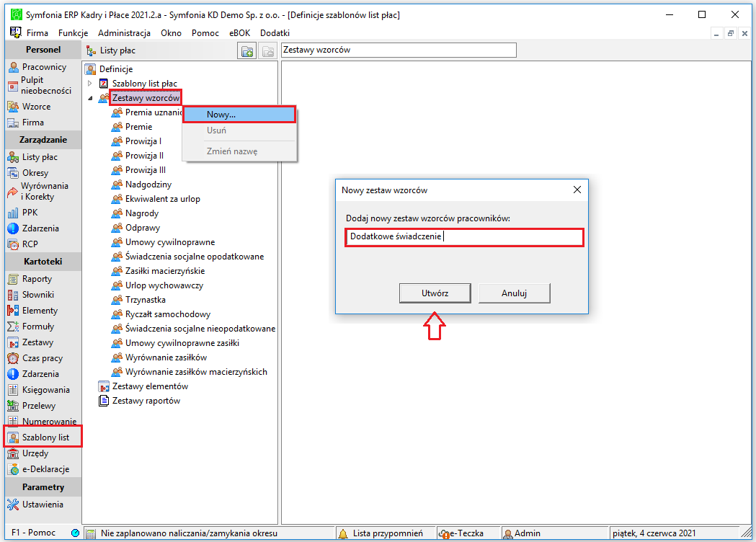Click the Anuluj button
Screen dimensions: 756x542
(514, 293)
